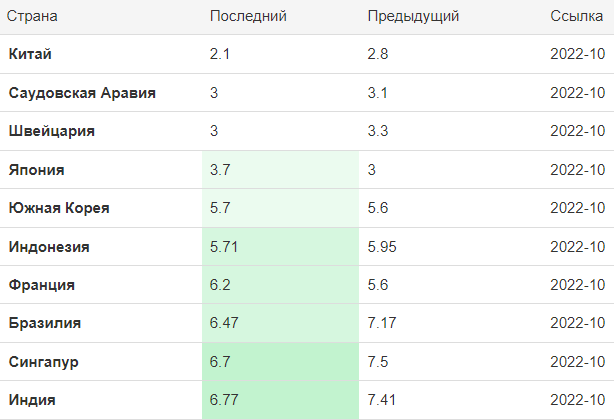The height and width of the screenshot is (420, 614).
Task: Open the Швейцария country link
Action: pyautogui.click(x=52, y=131)
